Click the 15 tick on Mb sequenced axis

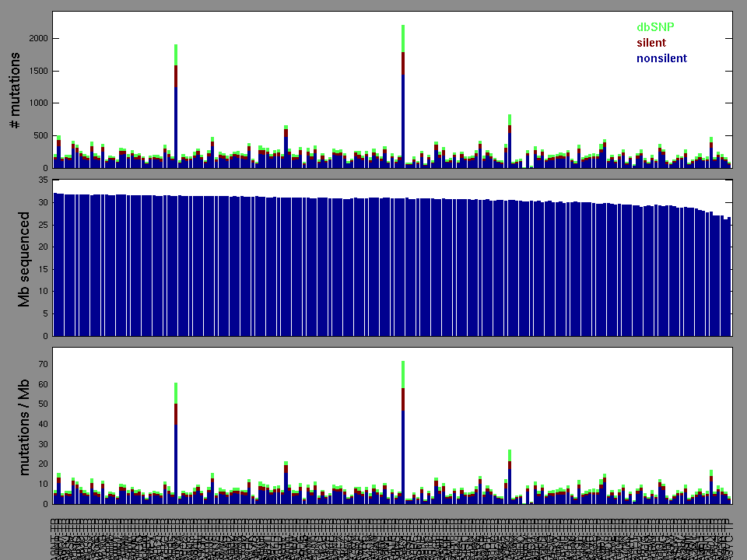43,270
